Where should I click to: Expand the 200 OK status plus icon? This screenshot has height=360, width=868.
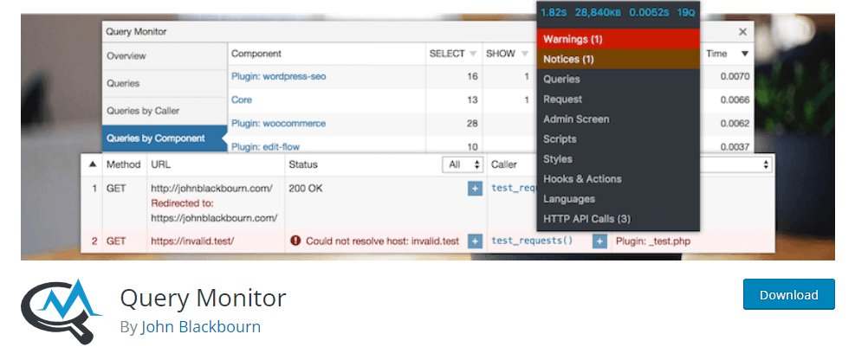click(475, 189)
